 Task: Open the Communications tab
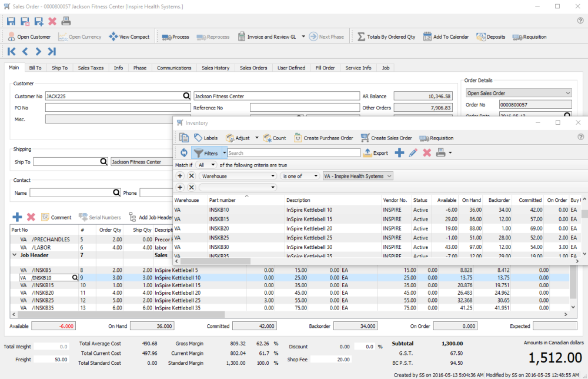coord(174,68)
